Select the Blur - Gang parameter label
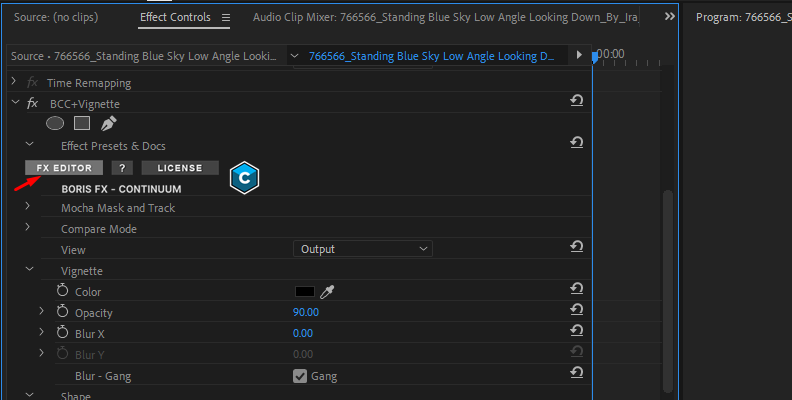 pyautogui.click(x=103, y=376)
